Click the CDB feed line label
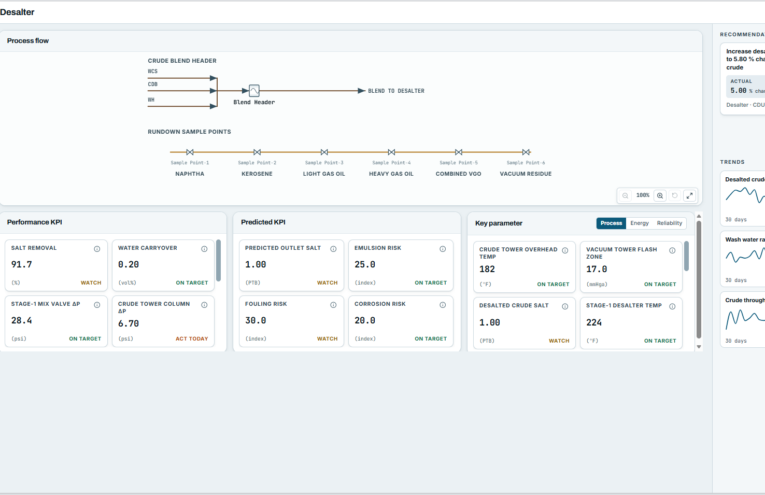The width and height of the screenshot is (765, 495). point(153,84)
